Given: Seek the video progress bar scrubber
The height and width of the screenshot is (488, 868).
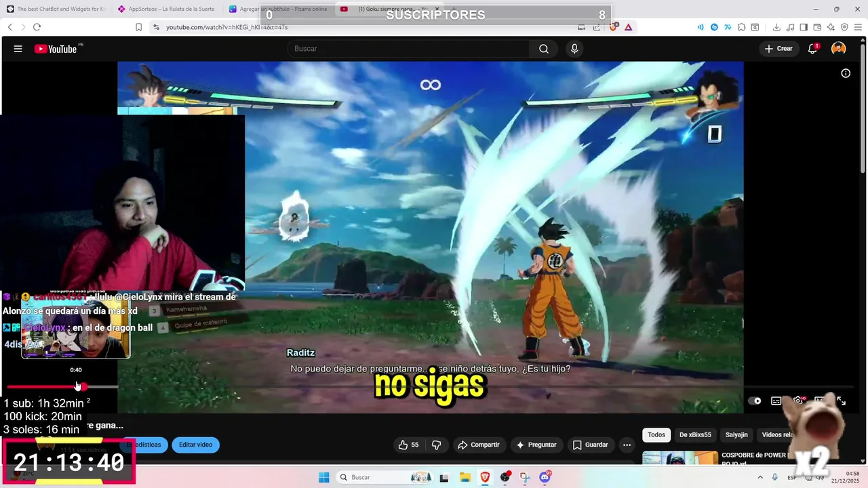Looking at the screenshot, I should [83, 387].
